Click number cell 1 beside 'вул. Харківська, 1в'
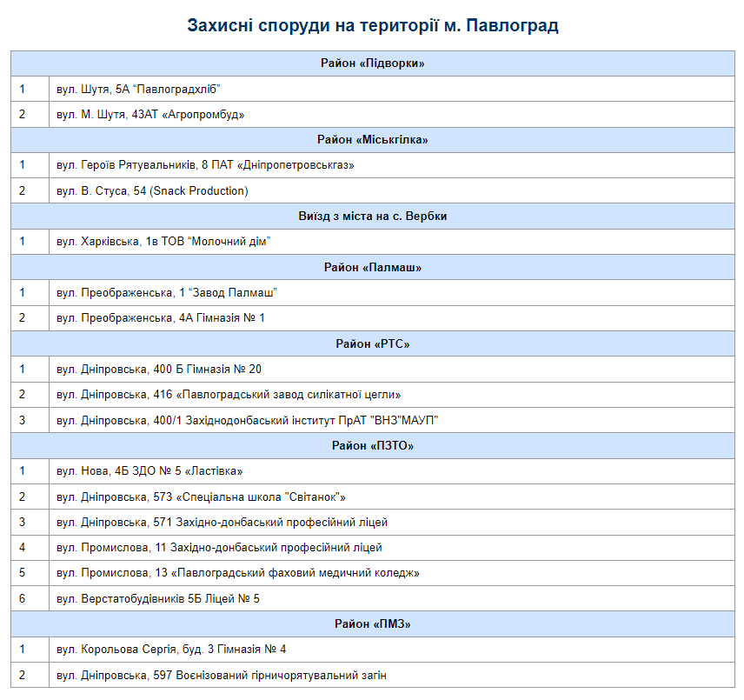Image resolution: width=744 pixels, height=700 pixels. tap(30, 242)
